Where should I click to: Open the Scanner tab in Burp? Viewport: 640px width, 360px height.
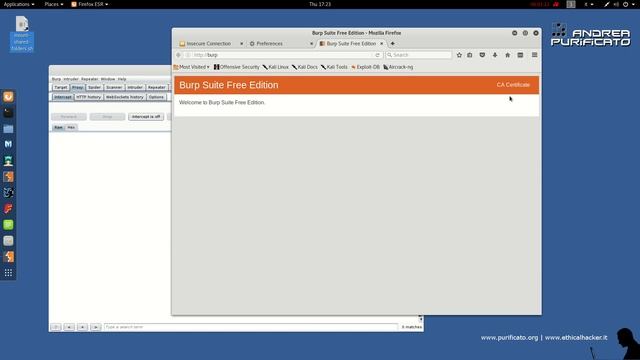pos(114,87)
